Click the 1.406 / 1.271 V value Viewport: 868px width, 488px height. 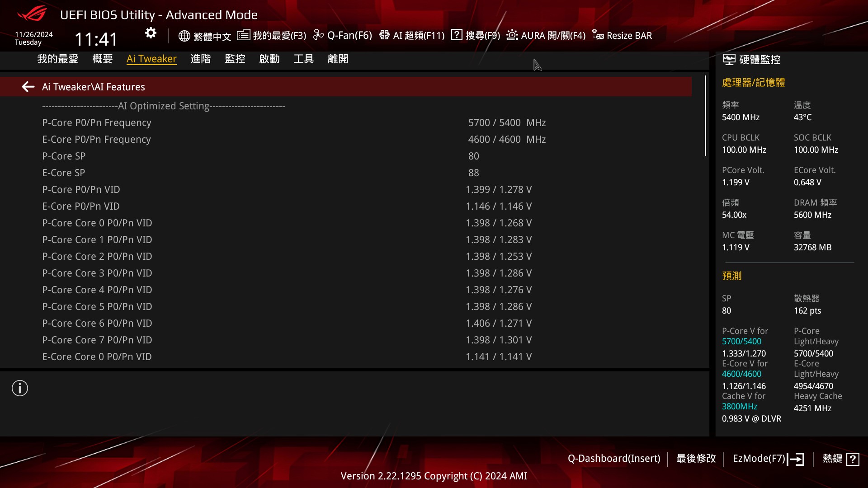coord(499,323)
